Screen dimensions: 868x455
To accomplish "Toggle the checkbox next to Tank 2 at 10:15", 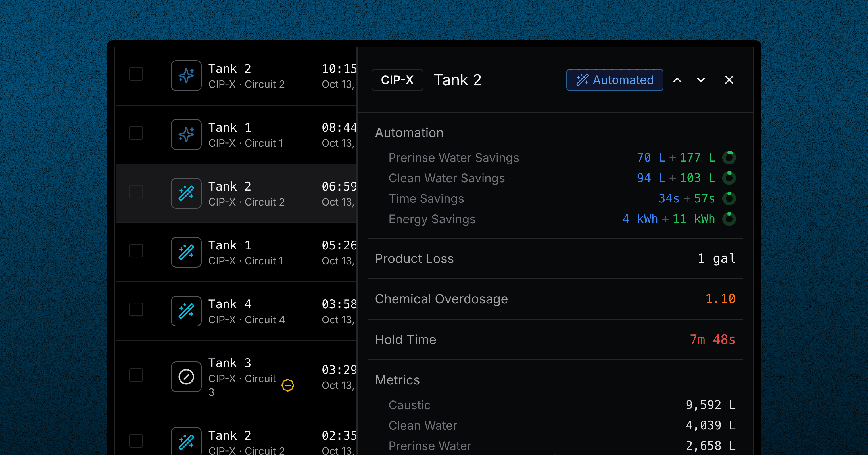I will click(x=136, y=74).
